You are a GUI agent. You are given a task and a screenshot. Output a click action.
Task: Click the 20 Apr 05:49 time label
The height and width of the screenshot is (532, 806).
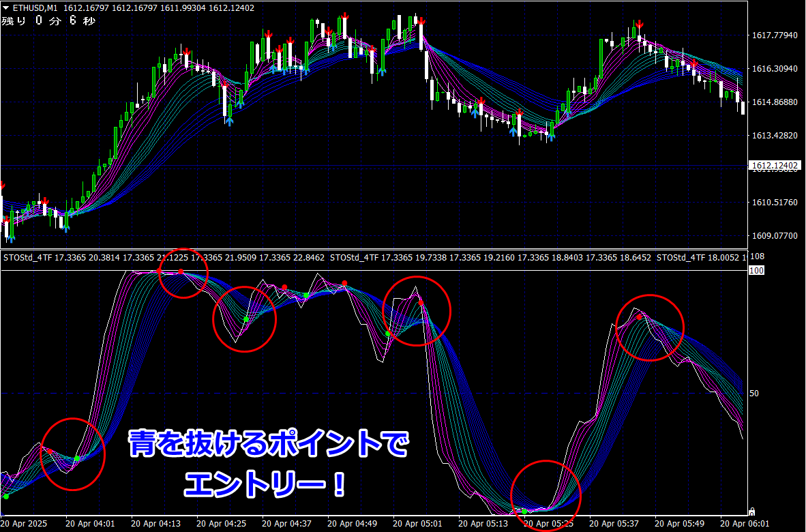point(679,524)
